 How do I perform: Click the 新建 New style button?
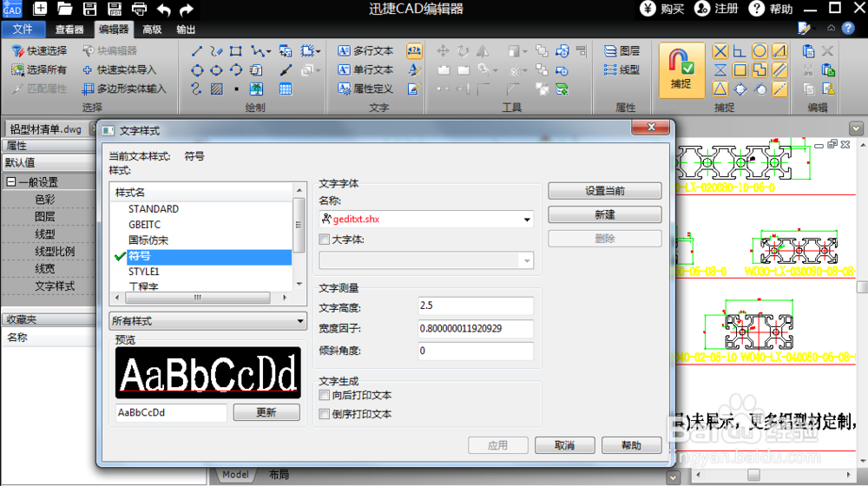604,214
